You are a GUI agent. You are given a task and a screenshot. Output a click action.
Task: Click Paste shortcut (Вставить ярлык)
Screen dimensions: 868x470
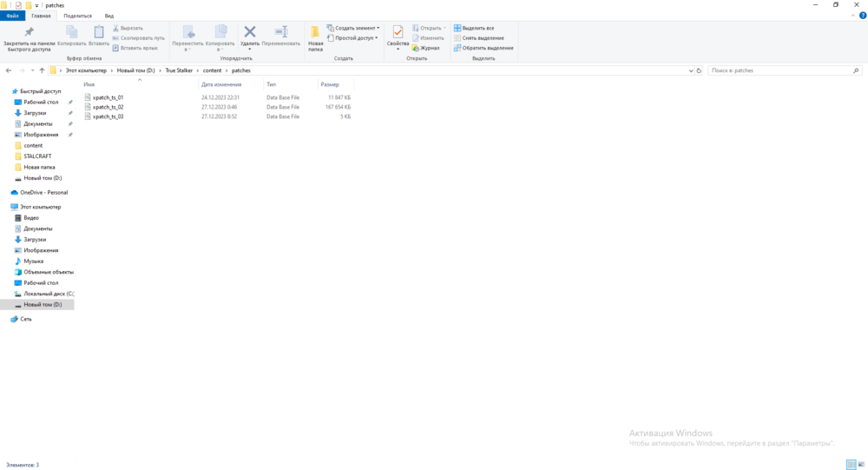135,48
